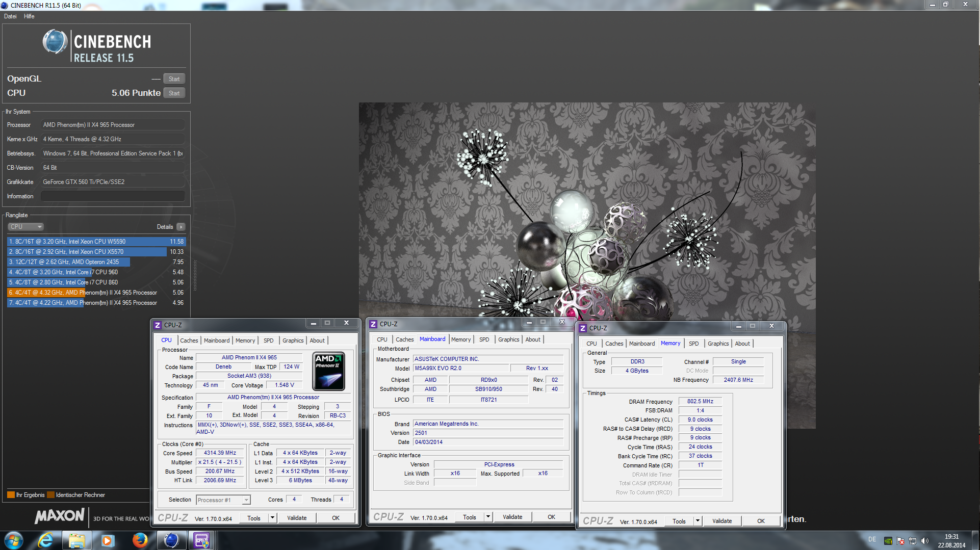Start the CPU benchmark
The image size is (980, 550).
174,93
